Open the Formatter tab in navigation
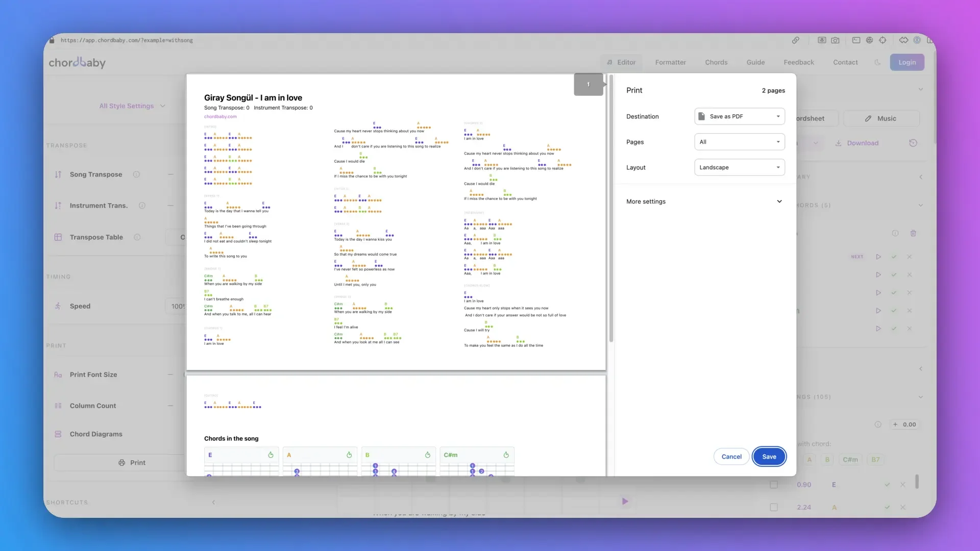The width and height of the screenshot is (980, 551). pos(670,62)
